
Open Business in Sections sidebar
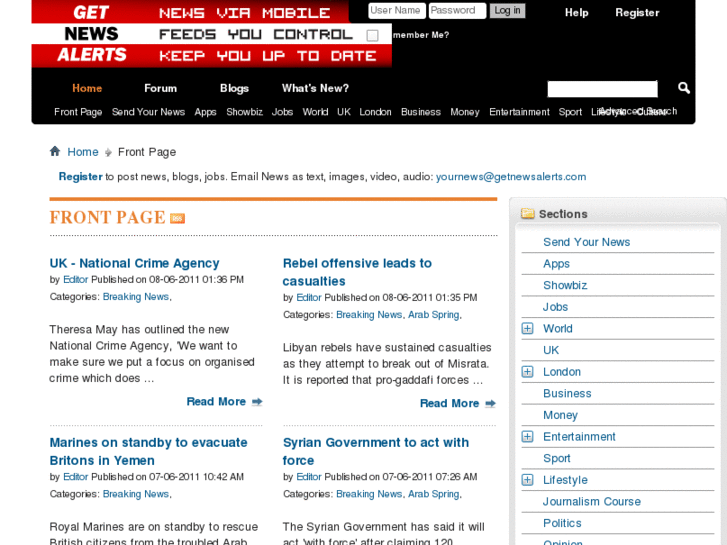click(568, 393)
